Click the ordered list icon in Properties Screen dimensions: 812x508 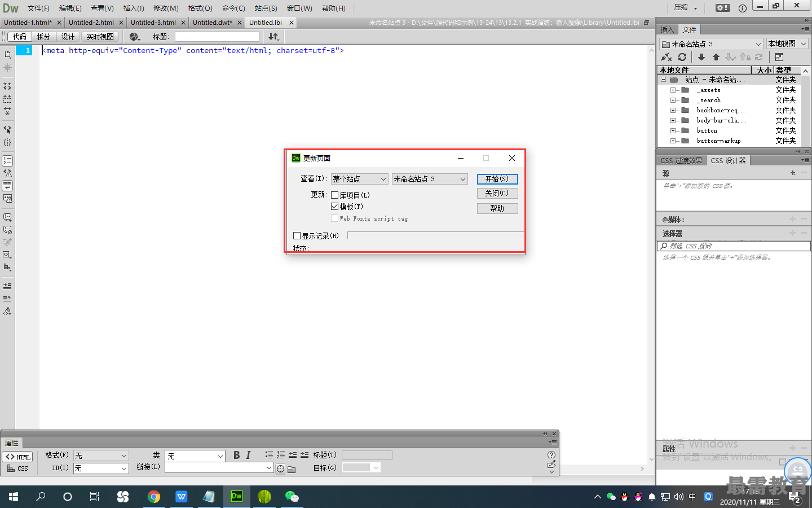281,455
